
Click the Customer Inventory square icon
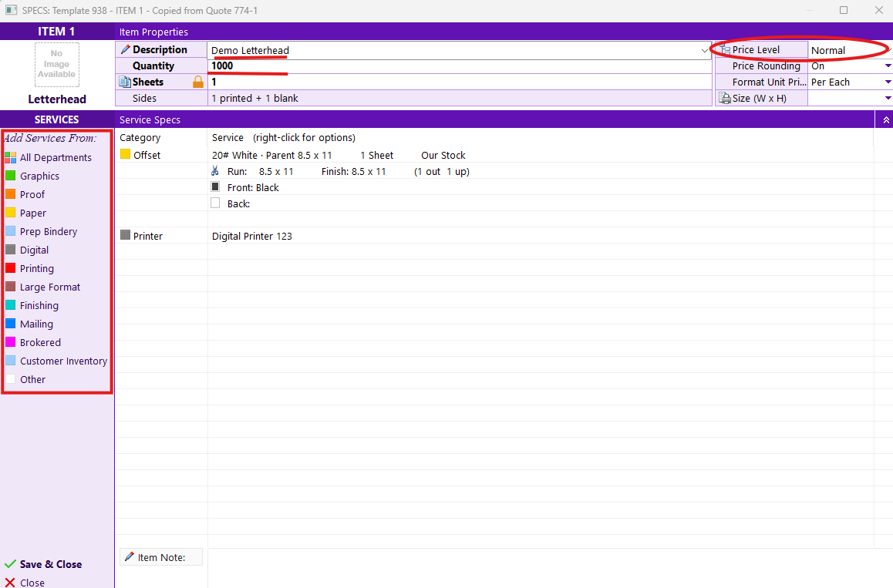coord(10,361)
